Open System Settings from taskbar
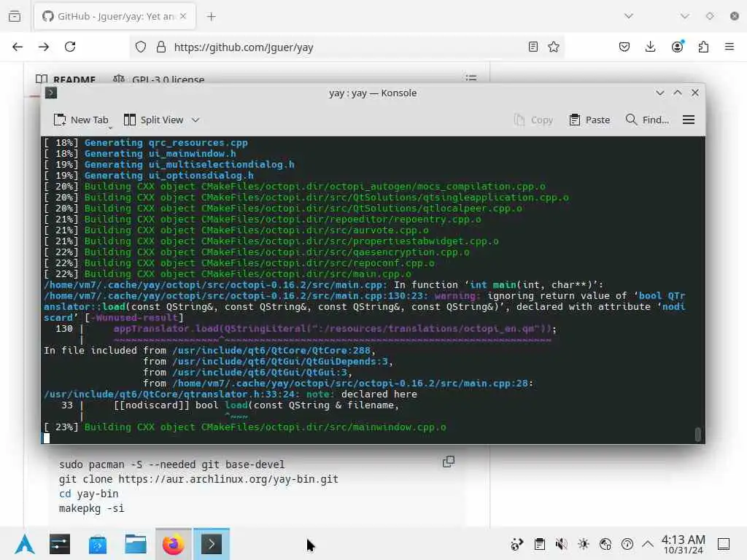Viewport: 747px width, 560px height. 60,544
